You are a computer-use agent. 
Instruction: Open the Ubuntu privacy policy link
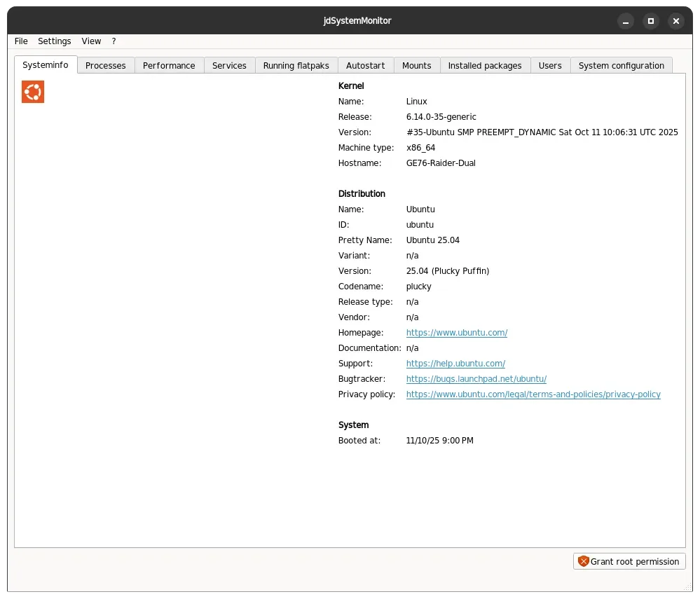click(533, 394)
